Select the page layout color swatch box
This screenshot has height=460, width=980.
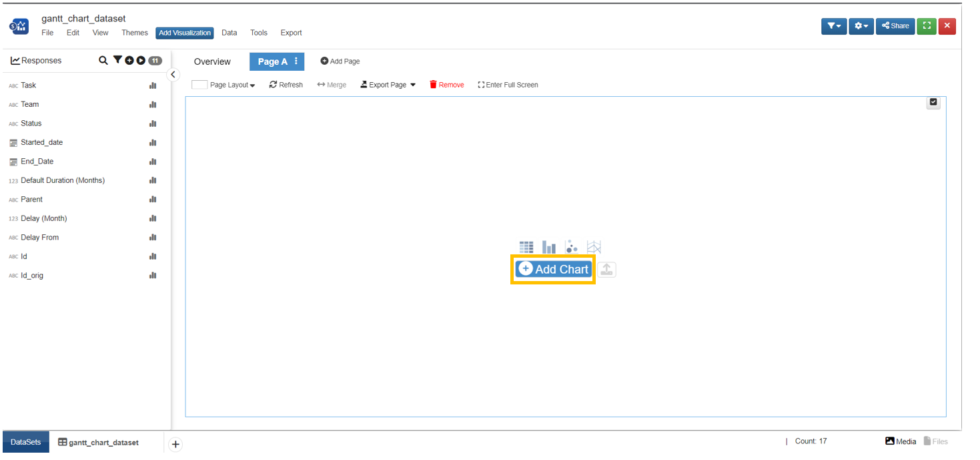199,85
